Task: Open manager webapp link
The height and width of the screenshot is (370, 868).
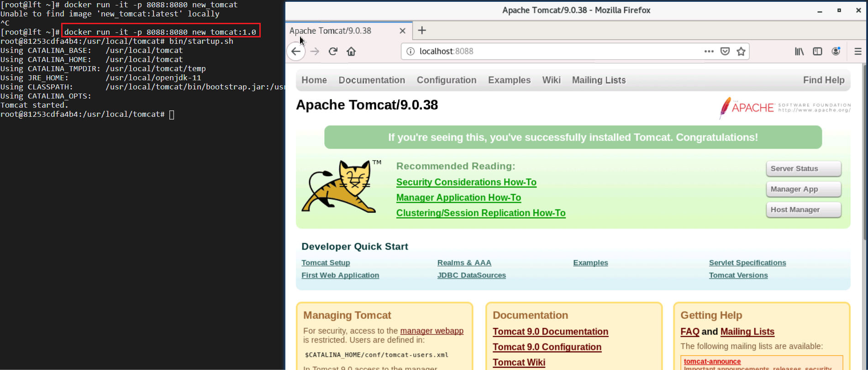Action: click(x=431, y=331)
